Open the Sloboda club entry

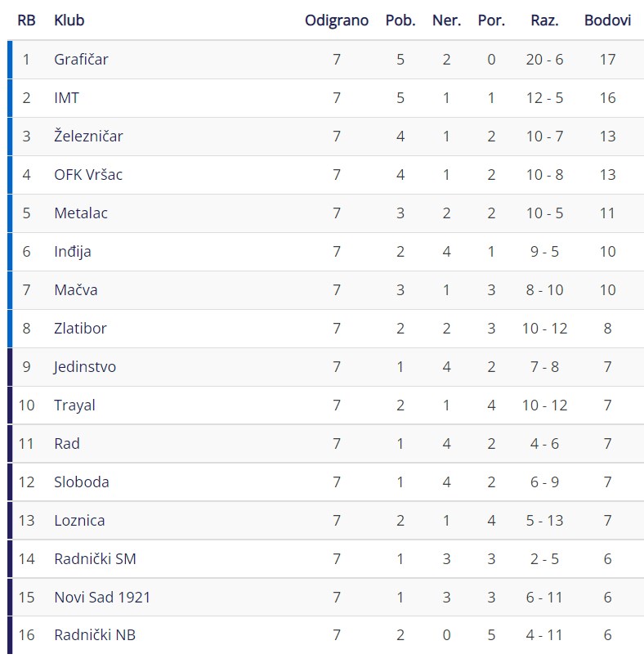(x=82, y=482)
